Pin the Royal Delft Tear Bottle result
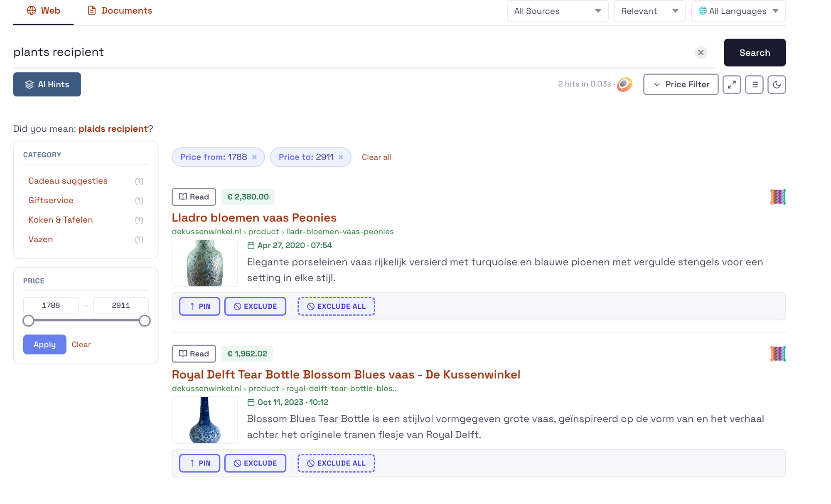Image resolution: width=831 pixels, height=504 pixels. pyautogui.click(x=199, y=463)
